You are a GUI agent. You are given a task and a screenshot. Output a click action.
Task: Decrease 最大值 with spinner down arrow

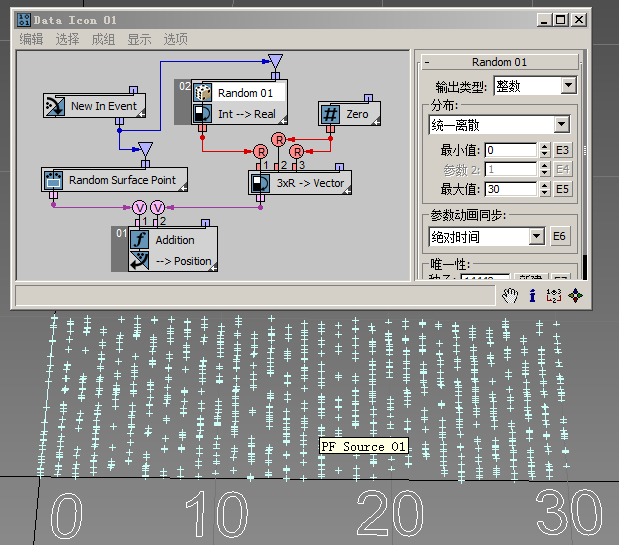[545, 193]
